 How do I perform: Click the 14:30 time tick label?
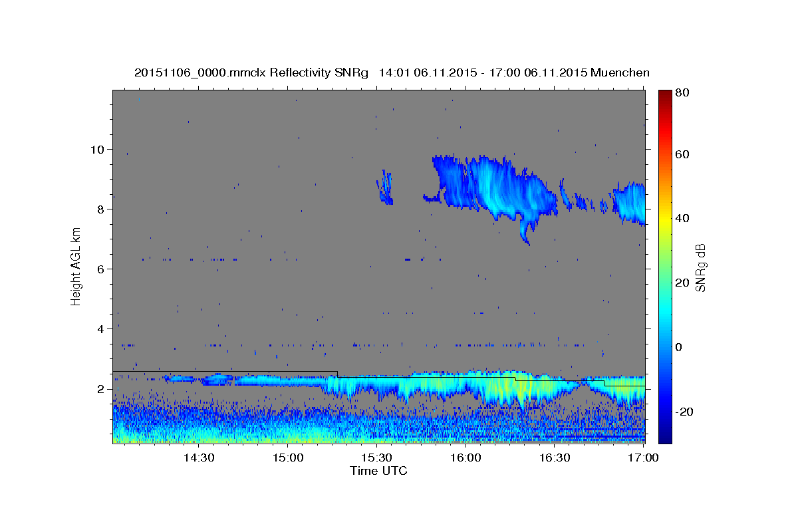[x=198, y=458]
